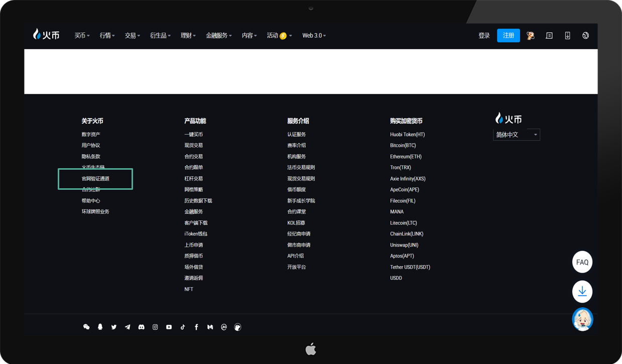Open the 网格策略 link

[194, 190]
